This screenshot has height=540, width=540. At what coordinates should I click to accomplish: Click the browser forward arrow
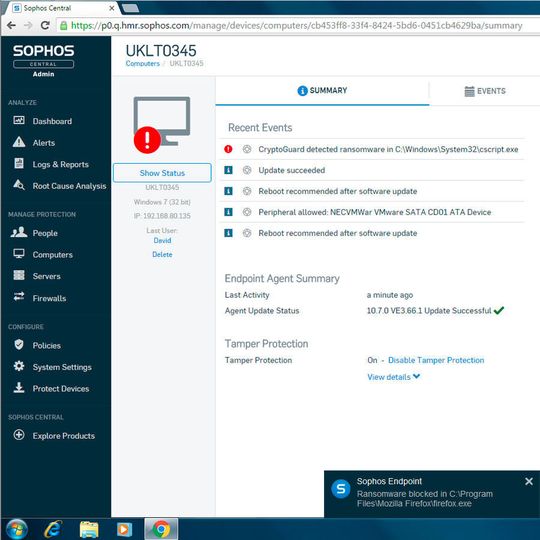coord(28,25)
